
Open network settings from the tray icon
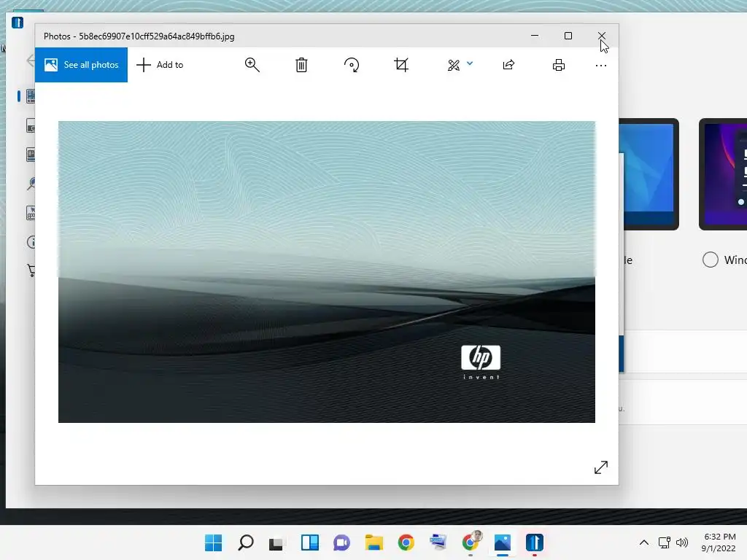point(664,542)
